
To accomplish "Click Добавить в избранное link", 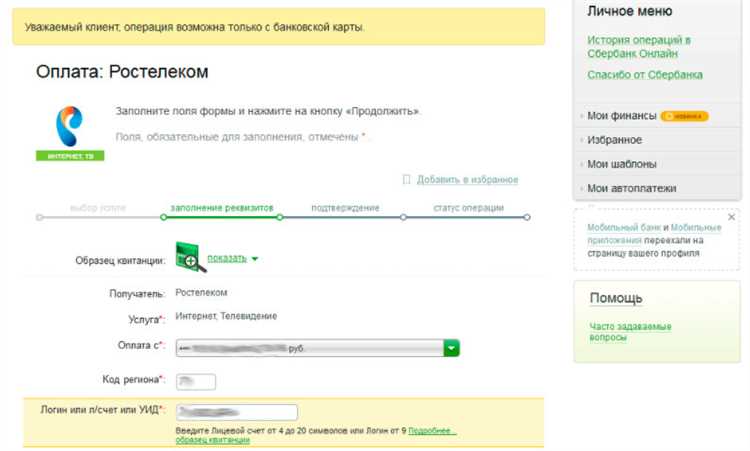I will pyautogui.click(x=467, y=179).
